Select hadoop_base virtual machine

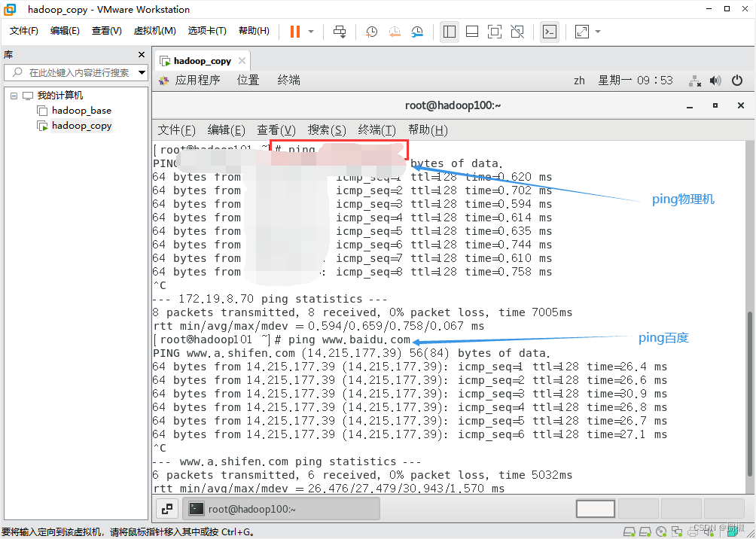(x=81, y=111)
